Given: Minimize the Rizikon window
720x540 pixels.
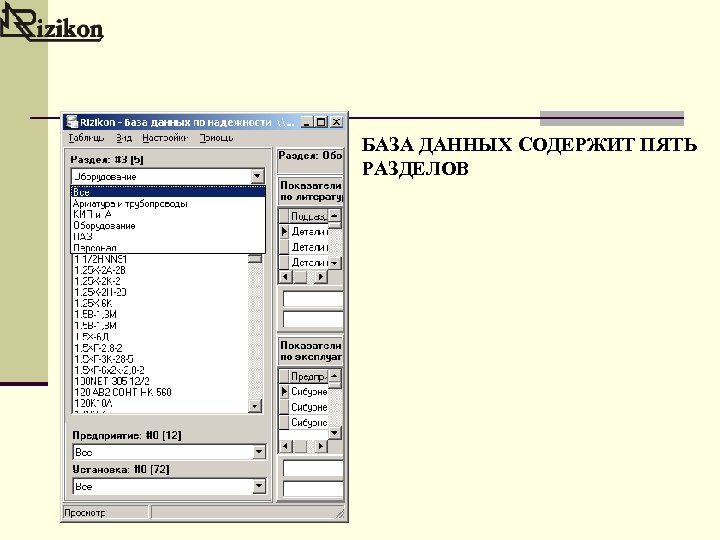Looking at the screenshot, I should coord(307,122).
